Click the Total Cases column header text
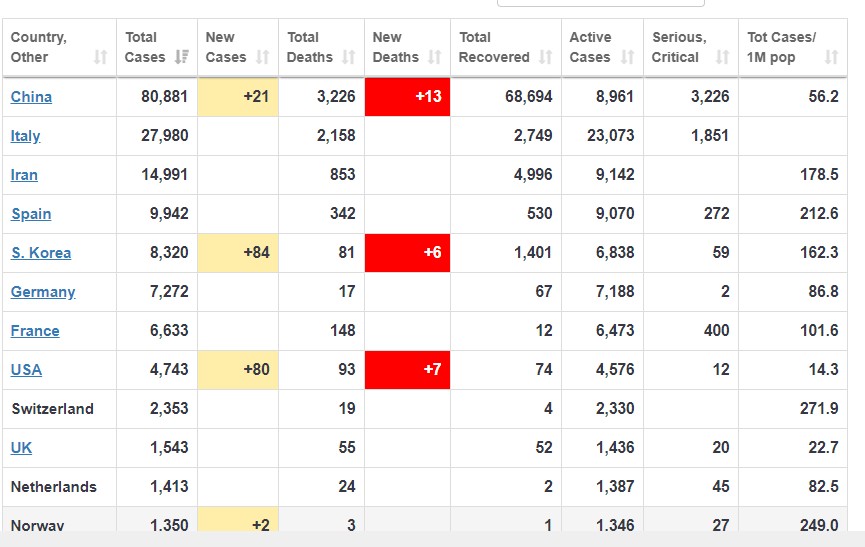 pyautogui.click(x=145, y=47)
